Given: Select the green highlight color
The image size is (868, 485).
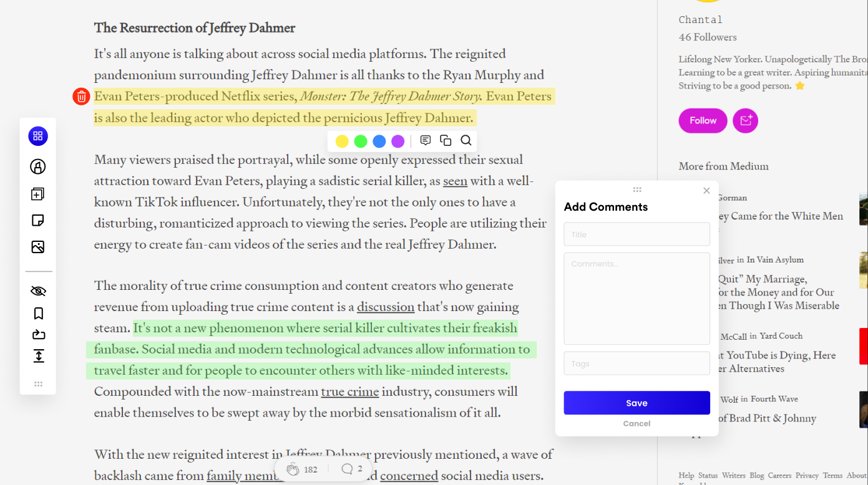Looking at the screenshot, I should [361, 142].
